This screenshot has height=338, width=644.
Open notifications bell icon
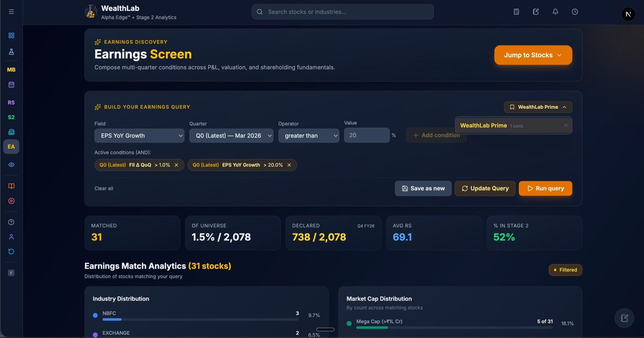[555, 12]
